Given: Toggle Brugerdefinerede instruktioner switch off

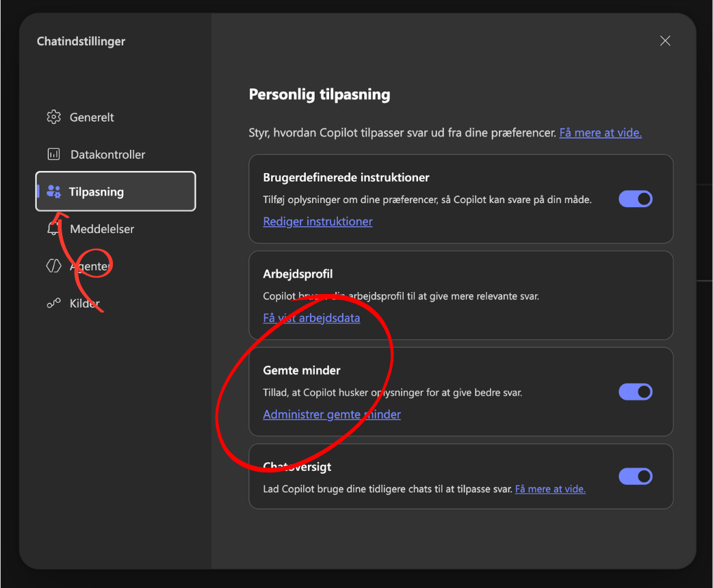Looking at the screenshot, I should click(635, 199).
